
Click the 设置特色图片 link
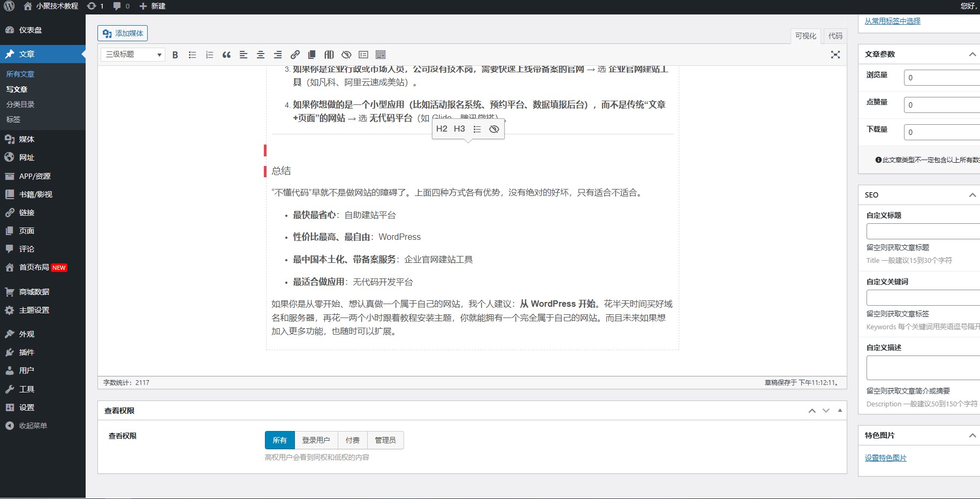[x=886, y=458]
